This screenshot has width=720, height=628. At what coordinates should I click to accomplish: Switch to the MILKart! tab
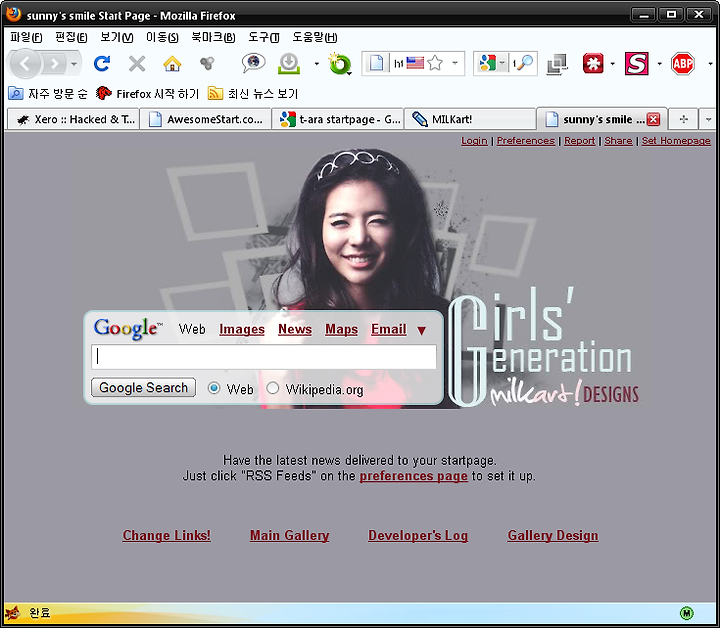click(470, 119)
